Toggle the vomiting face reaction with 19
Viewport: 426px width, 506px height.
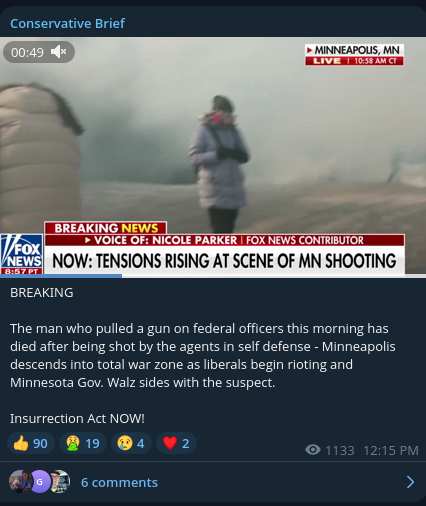[x=83, y=443]
